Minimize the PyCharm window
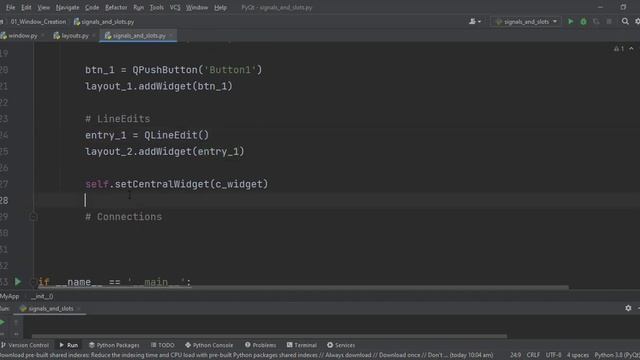640x360 pixels. 600,7
